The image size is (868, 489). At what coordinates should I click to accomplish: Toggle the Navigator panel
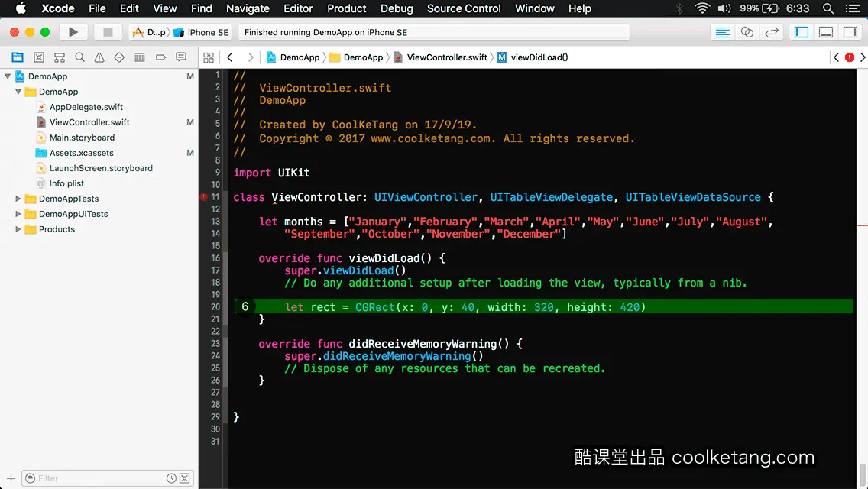[x=801, y=32]
